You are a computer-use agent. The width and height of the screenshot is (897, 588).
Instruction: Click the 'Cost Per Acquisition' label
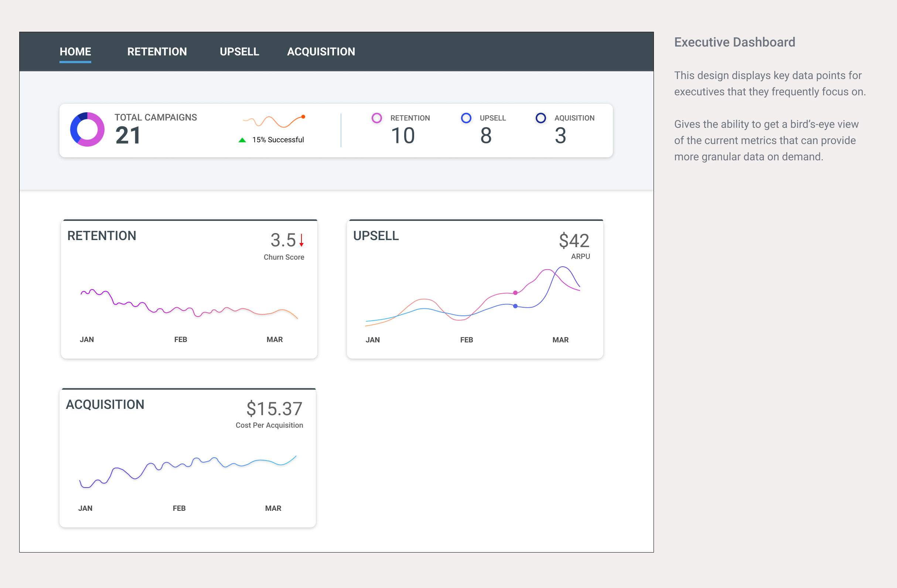pos(269,425)
